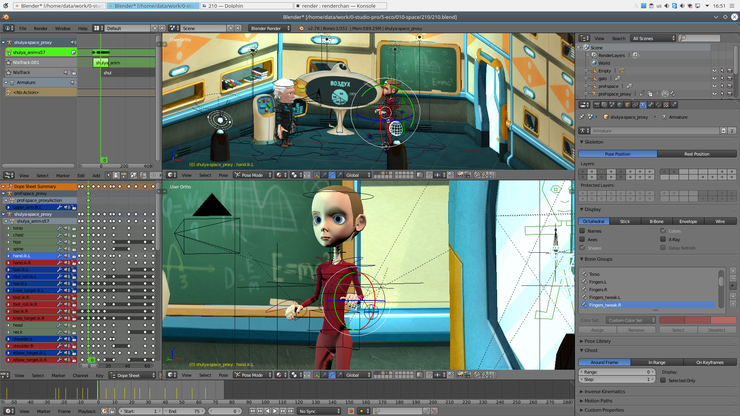The image size is (740, 416).
Task: Toggle visibility eye for Empty object
Action: (x=715, y=71)
